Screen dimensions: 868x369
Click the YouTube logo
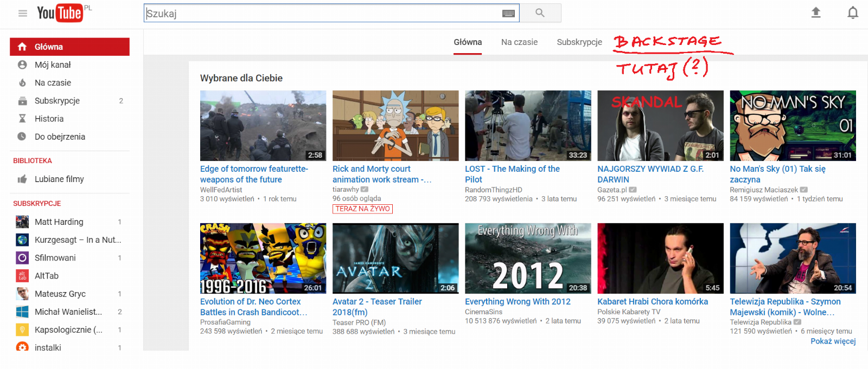[x=60, y=13]
